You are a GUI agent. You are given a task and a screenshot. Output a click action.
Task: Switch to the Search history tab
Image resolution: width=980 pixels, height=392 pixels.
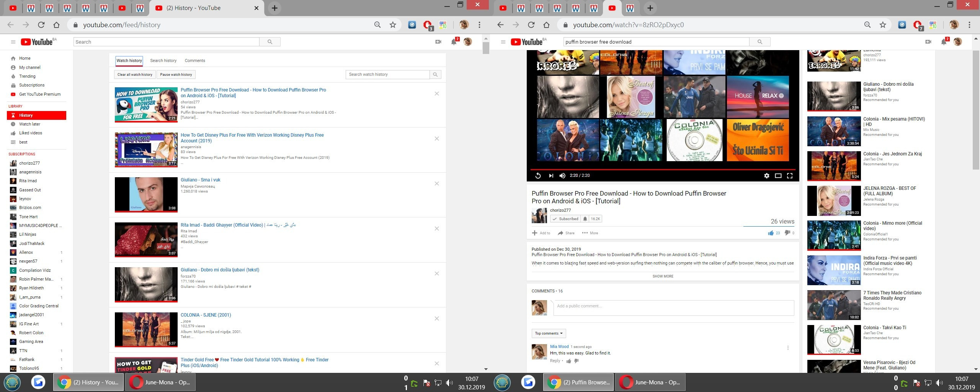(163, 60)
